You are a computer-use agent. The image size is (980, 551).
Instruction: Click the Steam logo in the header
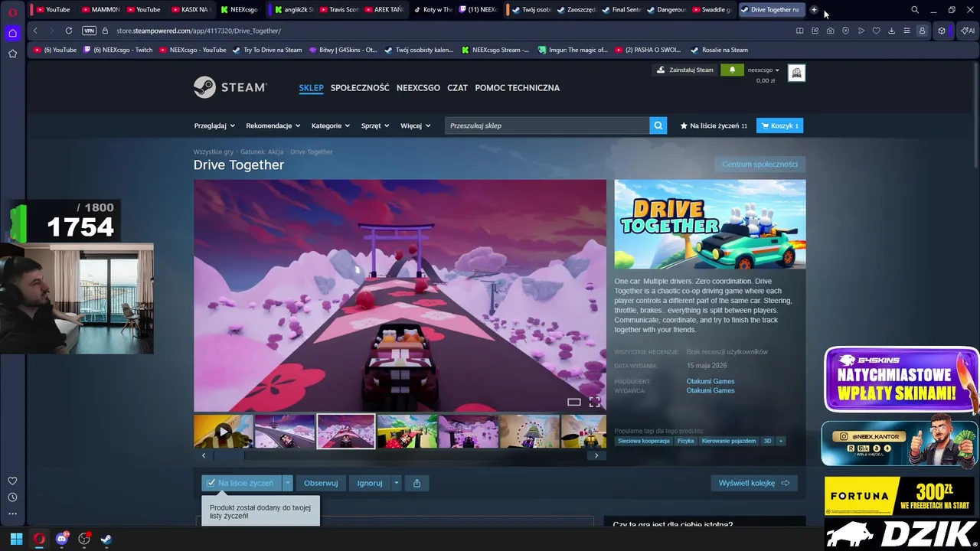point(230,87)
